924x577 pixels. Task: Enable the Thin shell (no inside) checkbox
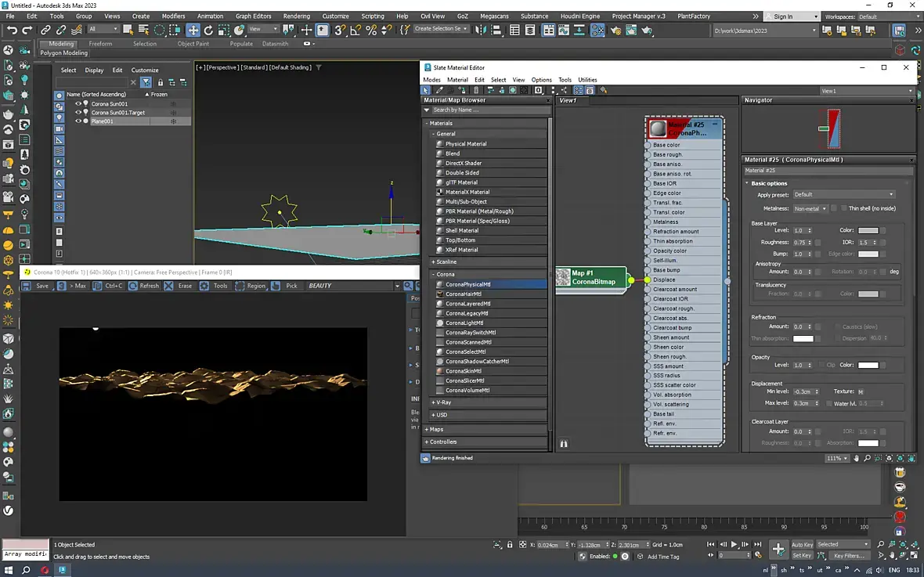pyautogui.click(x=843, y=208)
